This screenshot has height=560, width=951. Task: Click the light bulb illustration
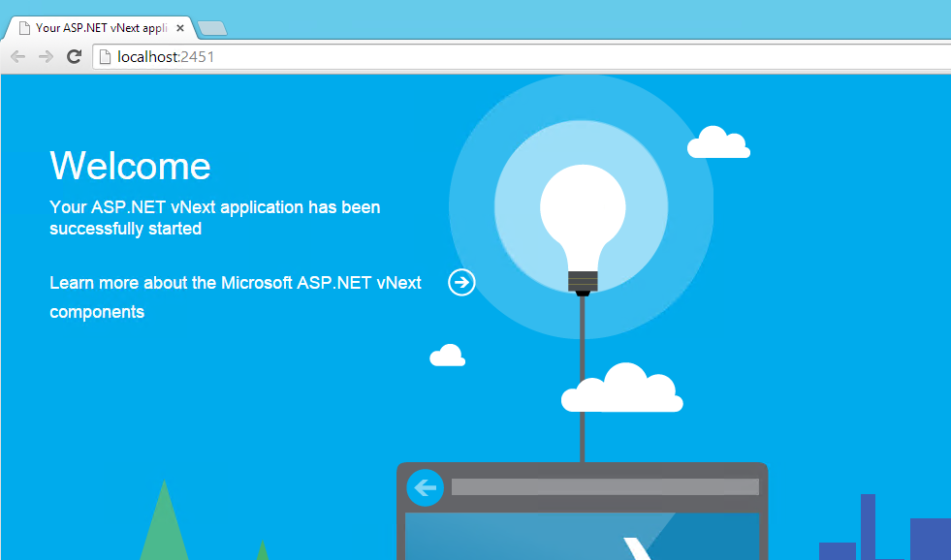583,231
